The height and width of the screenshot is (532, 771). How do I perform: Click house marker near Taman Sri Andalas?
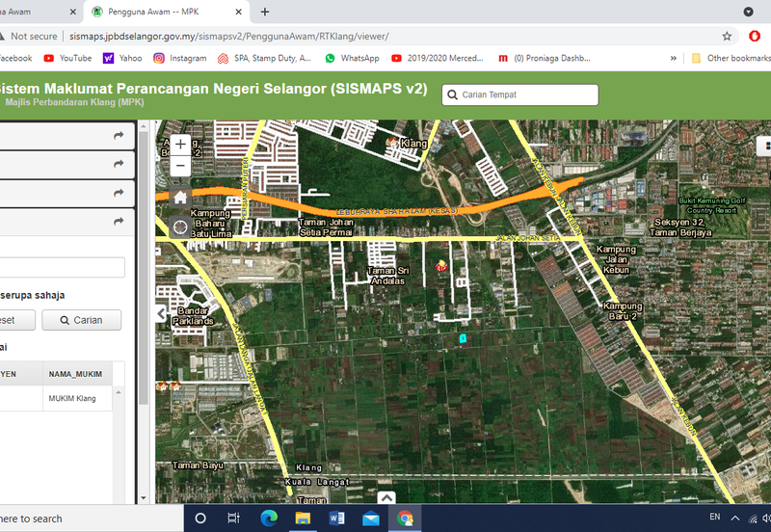tap(441, 266)
